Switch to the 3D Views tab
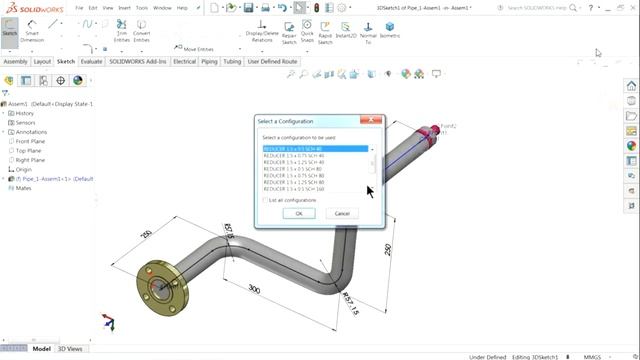Image resolution: width=640 pixels, height=360 pixels. coord(70,349)
